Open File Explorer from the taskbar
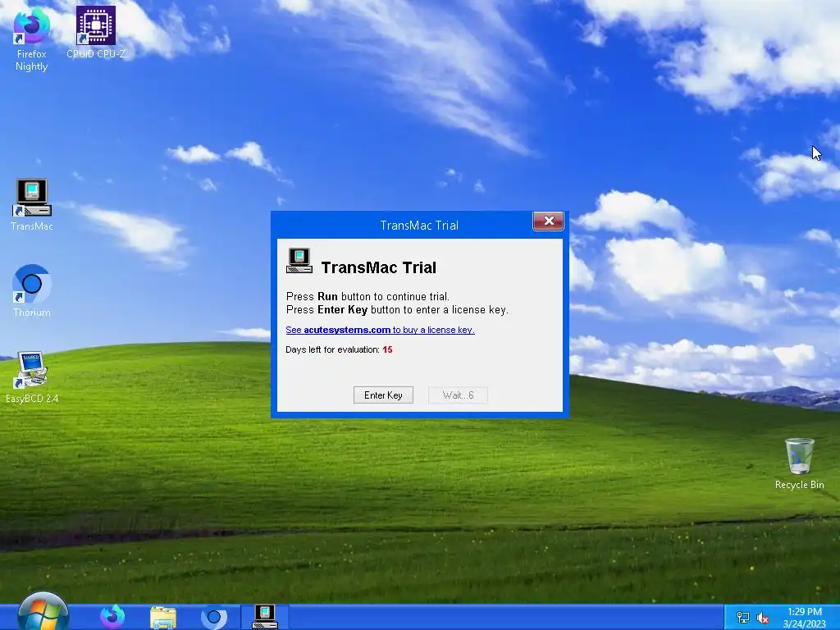Image resolution: width=840 pixels, height=630 pixels. [x=163, y=617]
